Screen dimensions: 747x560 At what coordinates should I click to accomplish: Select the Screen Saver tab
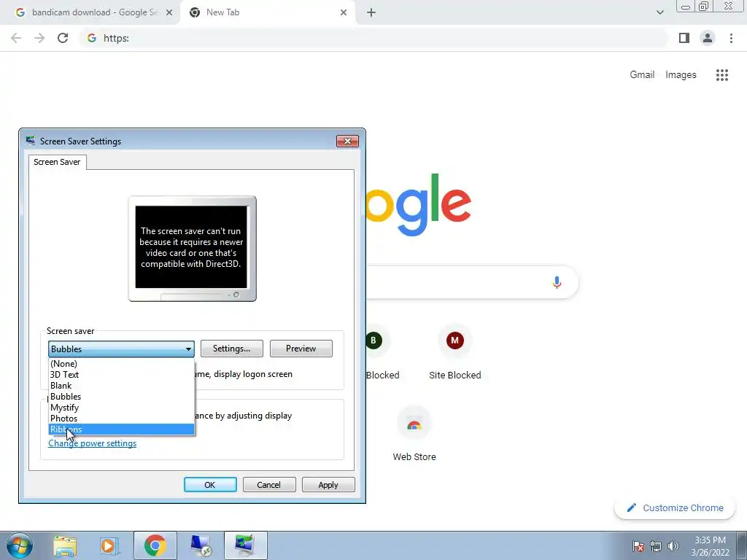(57, 162)
